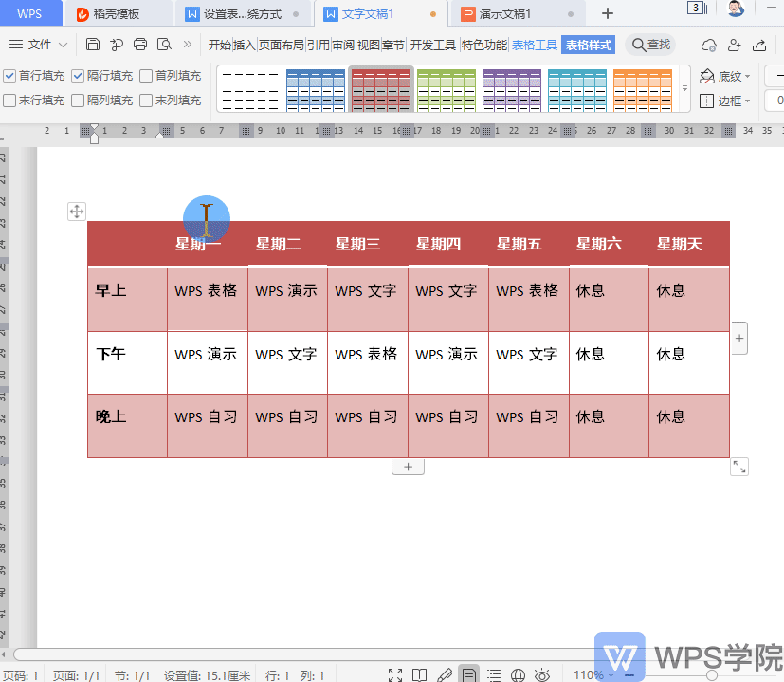Viewport: 784px width, 682px height.
Task: Click the share icon
Action: (759, 45)
